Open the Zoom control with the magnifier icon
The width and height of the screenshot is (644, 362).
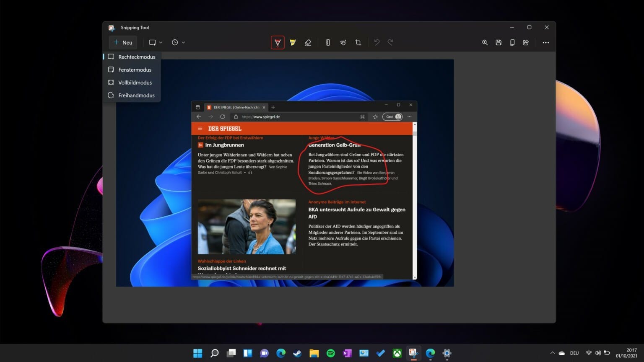(485, 42)
